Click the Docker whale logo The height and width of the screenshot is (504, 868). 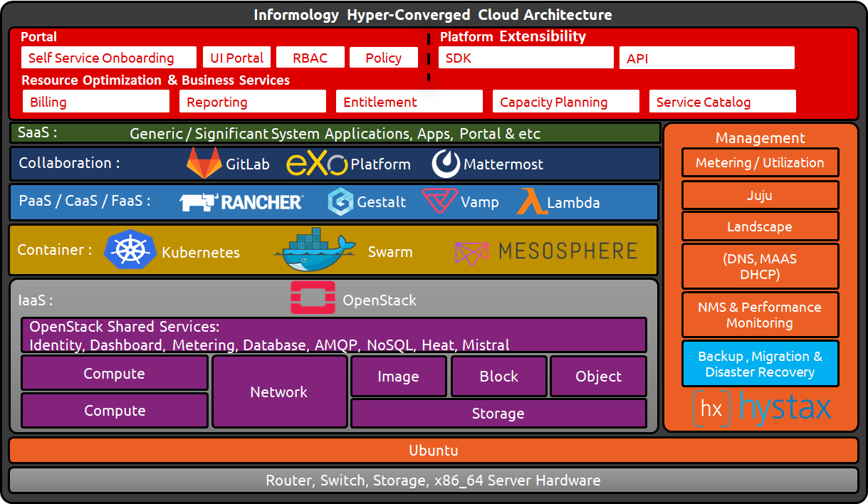click(x=314, y=251)
